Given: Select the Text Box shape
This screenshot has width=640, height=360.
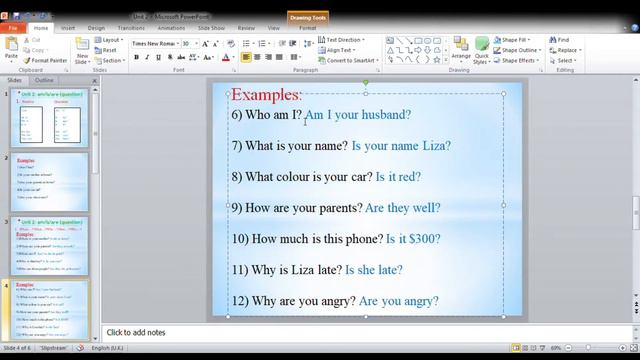Looking at the screenshot, I should 390,41.
